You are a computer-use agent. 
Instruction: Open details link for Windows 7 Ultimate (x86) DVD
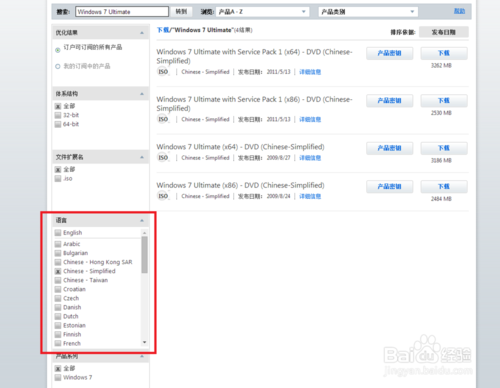point(310,196)
